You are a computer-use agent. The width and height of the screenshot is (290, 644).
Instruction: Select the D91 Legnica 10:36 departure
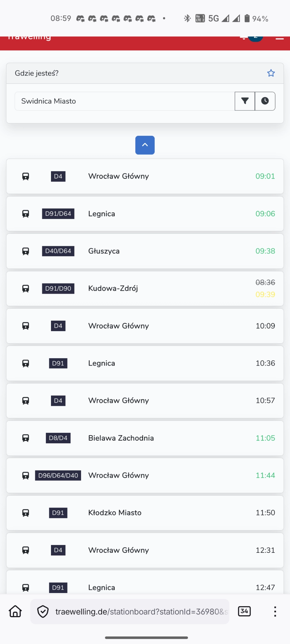pos(145,363)
